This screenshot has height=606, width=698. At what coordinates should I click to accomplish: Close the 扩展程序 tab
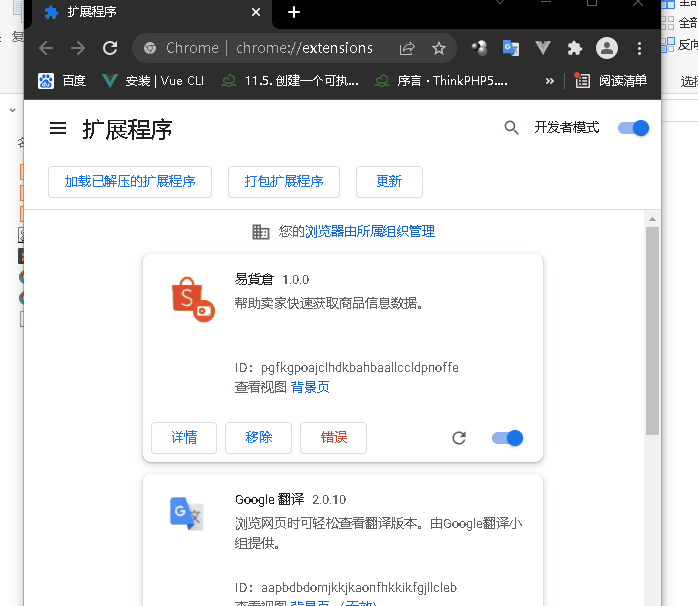tap(256, 12)
